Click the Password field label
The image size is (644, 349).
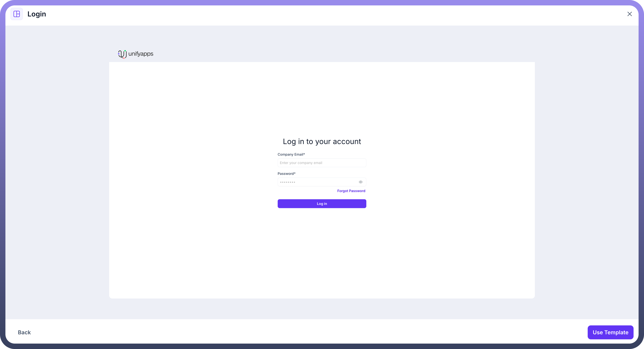285,174
